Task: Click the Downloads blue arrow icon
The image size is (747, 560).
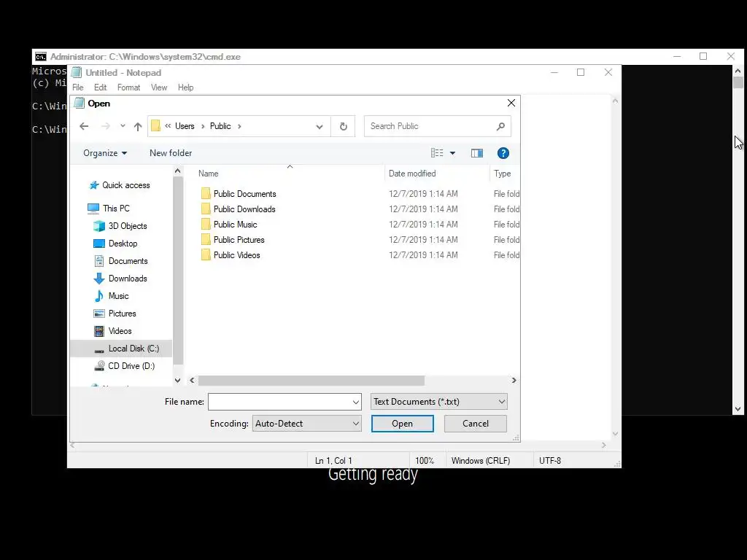Action: (99, 279)
